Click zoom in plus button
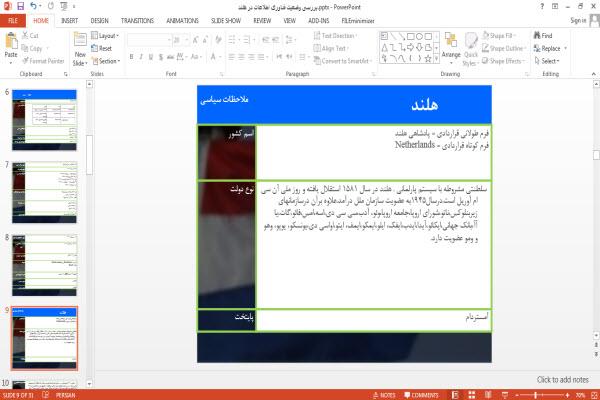This screenshot has width=600, height=400. pos(567,395)
